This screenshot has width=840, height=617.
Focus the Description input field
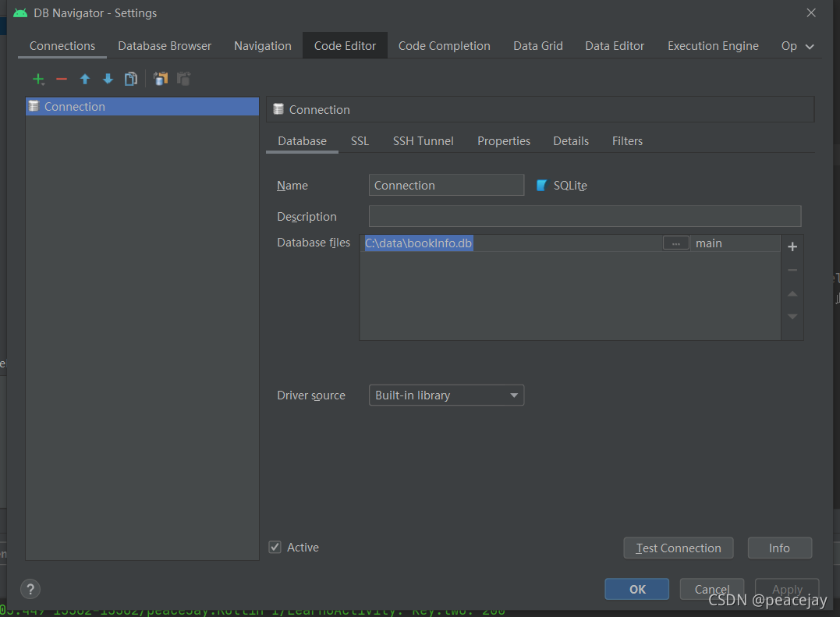click(x=585, y=216)
